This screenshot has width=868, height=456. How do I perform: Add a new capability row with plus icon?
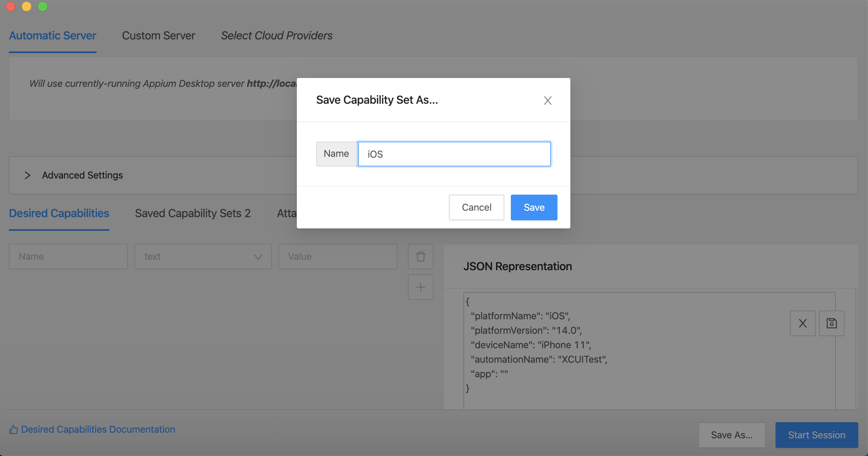420,287
